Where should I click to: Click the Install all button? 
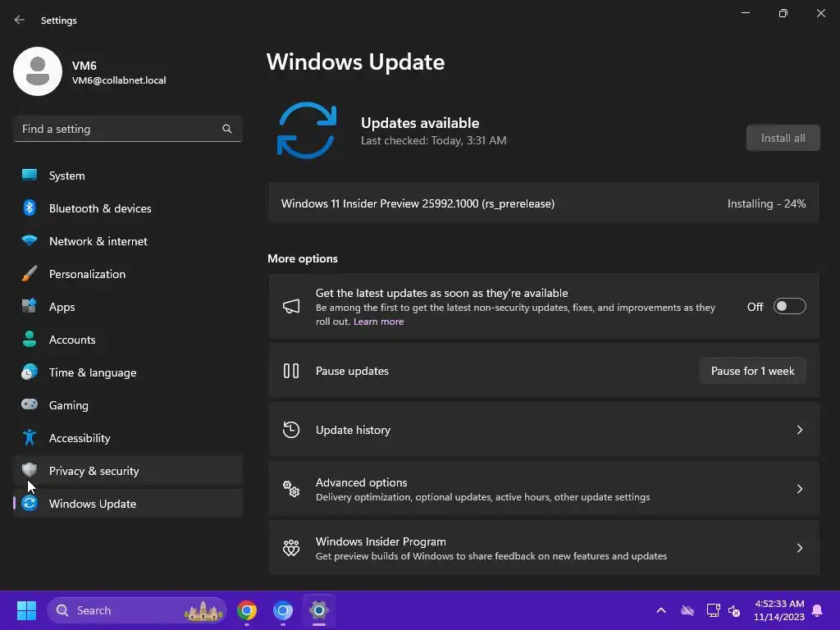(783, 138)
